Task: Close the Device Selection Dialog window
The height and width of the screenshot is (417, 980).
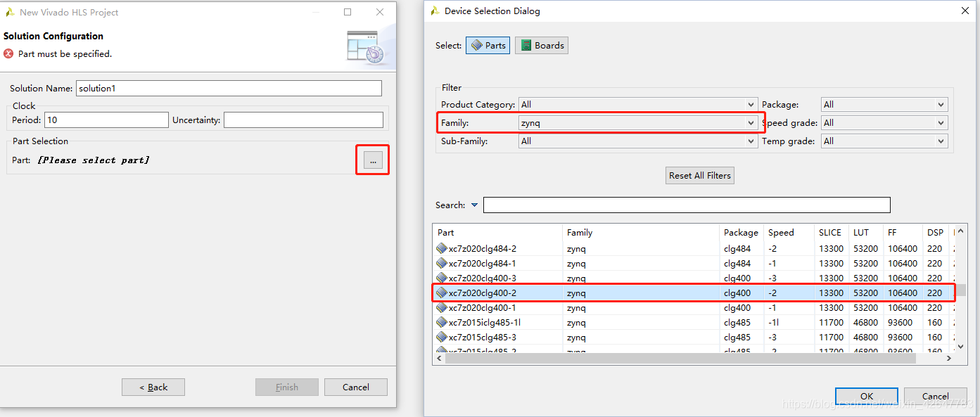Action: click(x=965, y=11)
